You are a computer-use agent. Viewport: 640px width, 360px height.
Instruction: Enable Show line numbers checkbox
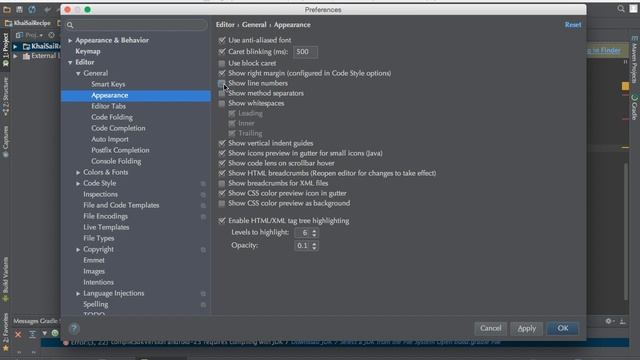[222, 83]
